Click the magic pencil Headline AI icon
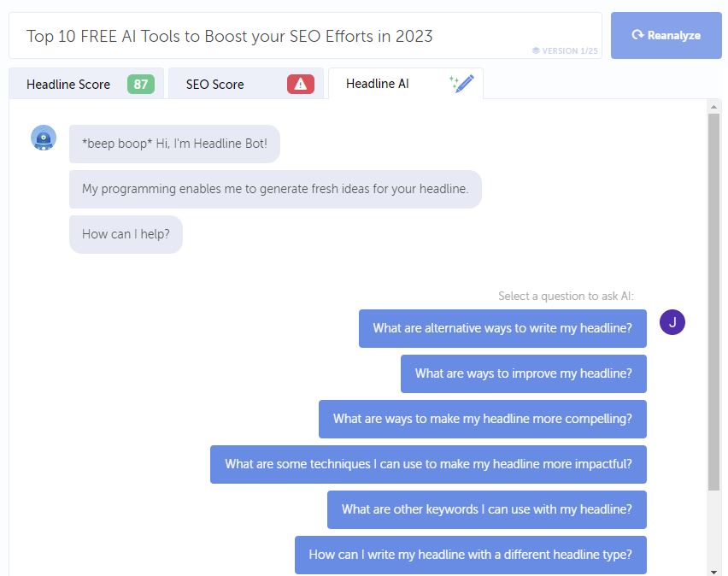 (x=461, y=84)
